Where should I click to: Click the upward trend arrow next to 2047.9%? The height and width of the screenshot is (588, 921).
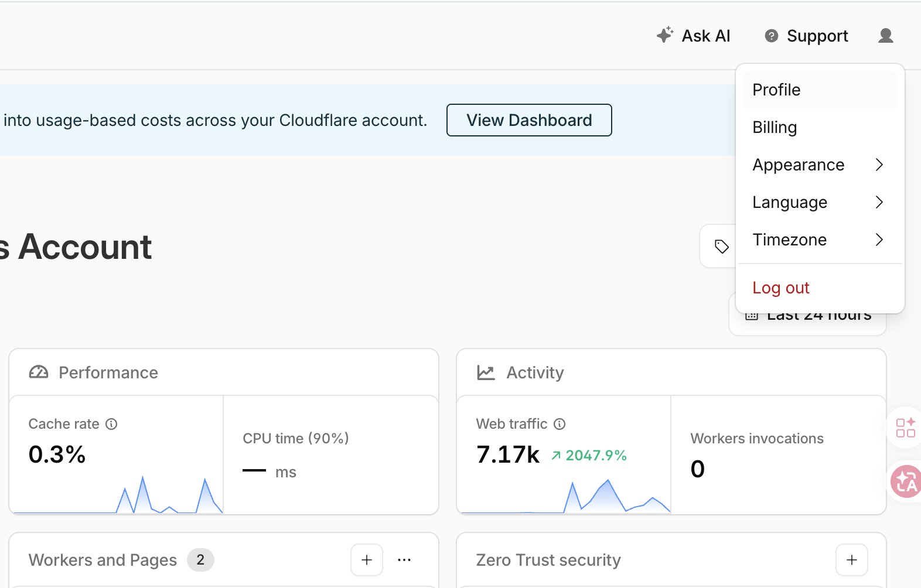point(556,456)
